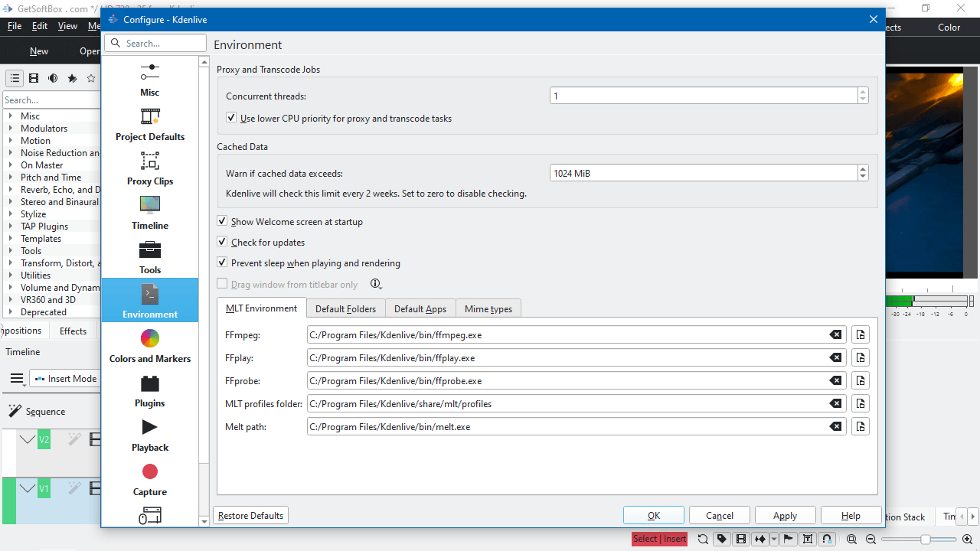Browse for the FFplay executable file
Image resolution: width=980 pixels, height=551 pixels.
pos(861,357)
